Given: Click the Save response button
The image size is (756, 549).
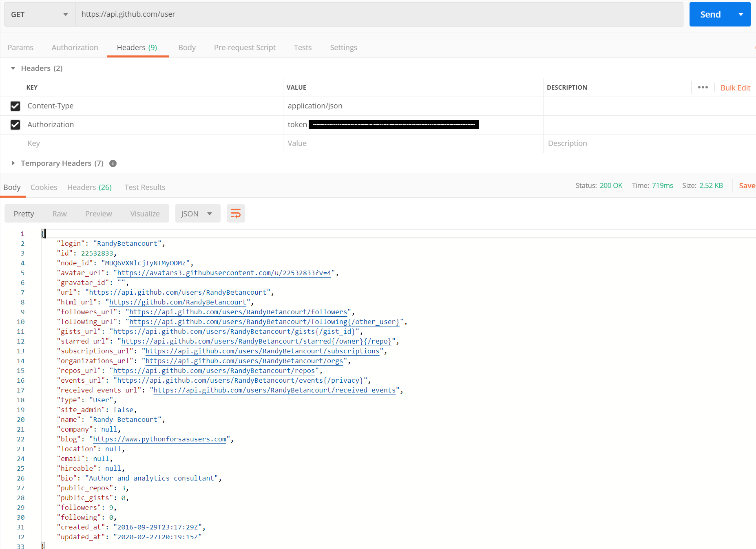Looking at the screenshot, I should pyautogui.click(x=747, y=185).
